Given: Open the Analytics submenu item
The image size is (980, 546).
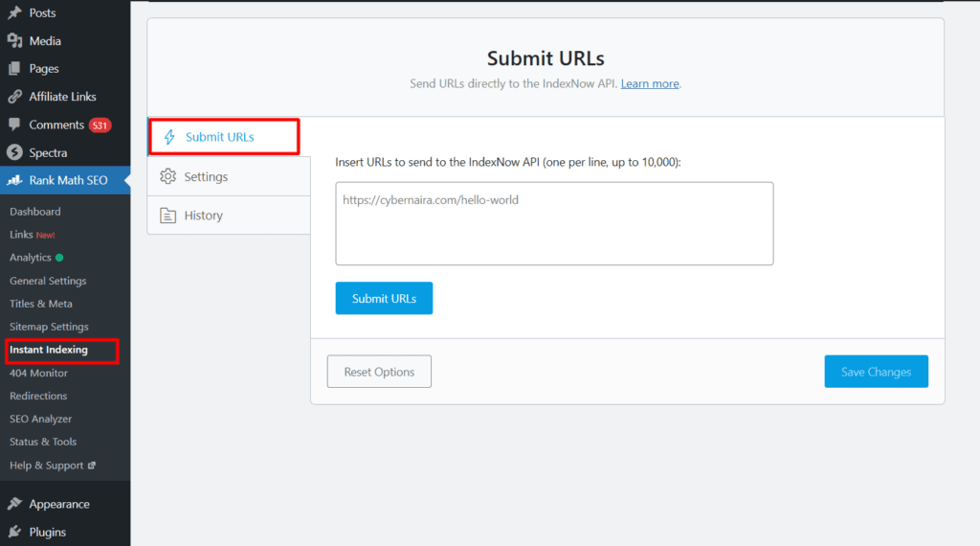Looking at the screenshot, I should [30, 258].
